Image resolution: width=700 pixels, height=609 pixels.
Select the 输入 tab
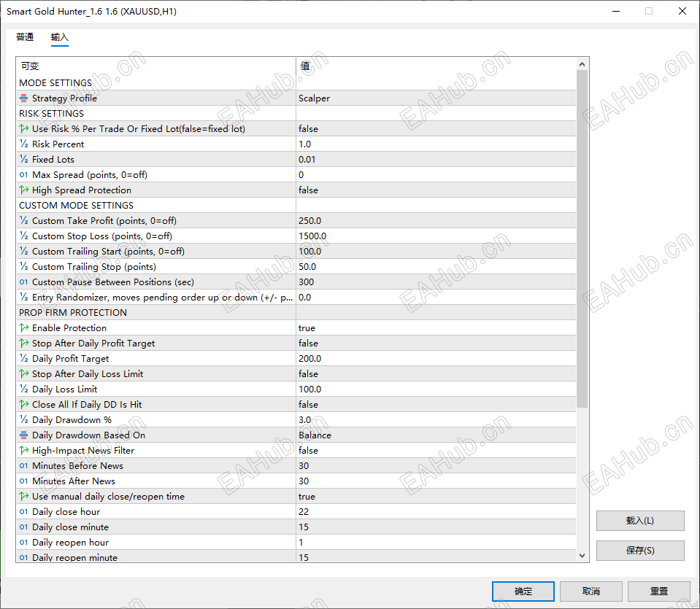59,37
